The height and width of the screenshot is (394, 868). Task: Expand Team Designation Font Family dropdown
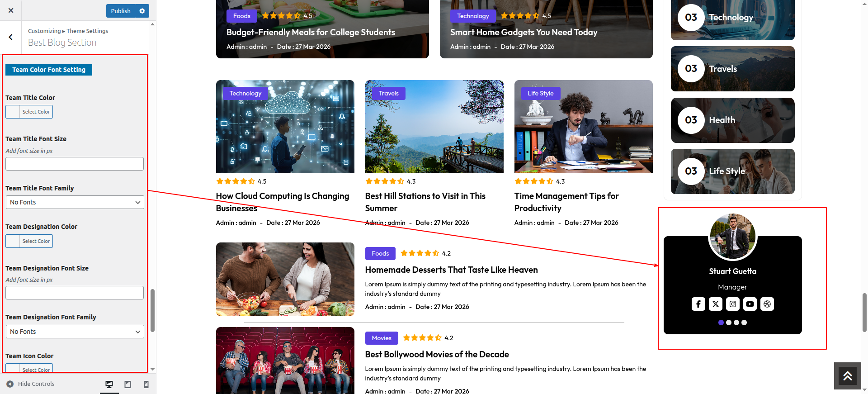pyautogui.click(x=75, y=332)
